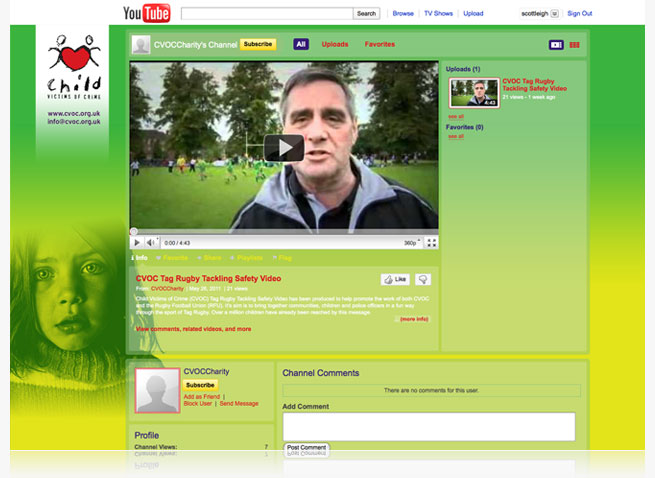Select the Playlists tab below player
This screenshot has height=478, width=655.
click(x=246, y=258)
